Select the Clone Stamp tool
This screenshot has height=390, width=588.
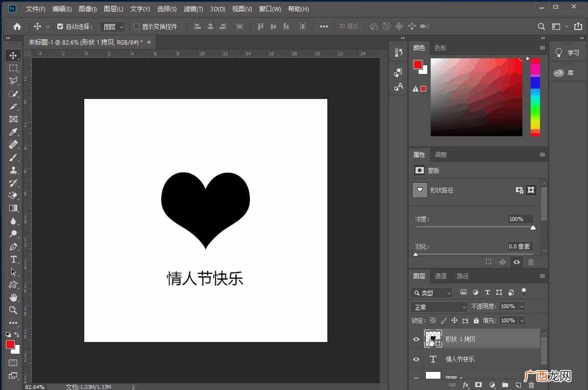pyautogui.click(x=13, y=170)
